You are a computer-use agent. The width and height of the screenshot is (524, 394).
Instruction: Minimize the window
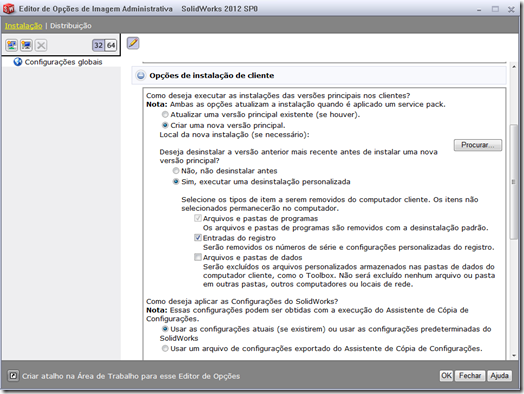[x=479, y=9]
